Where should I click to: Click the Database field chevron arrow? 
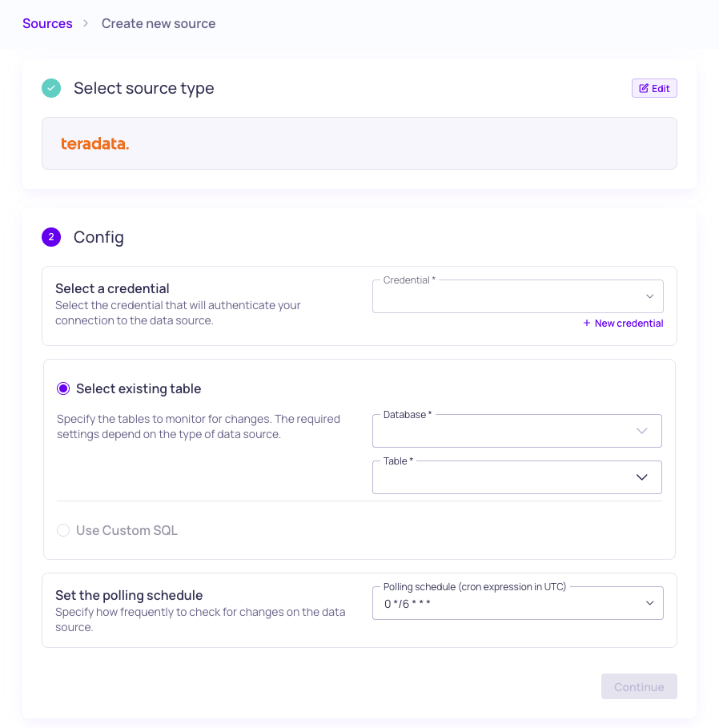[641, 431]
